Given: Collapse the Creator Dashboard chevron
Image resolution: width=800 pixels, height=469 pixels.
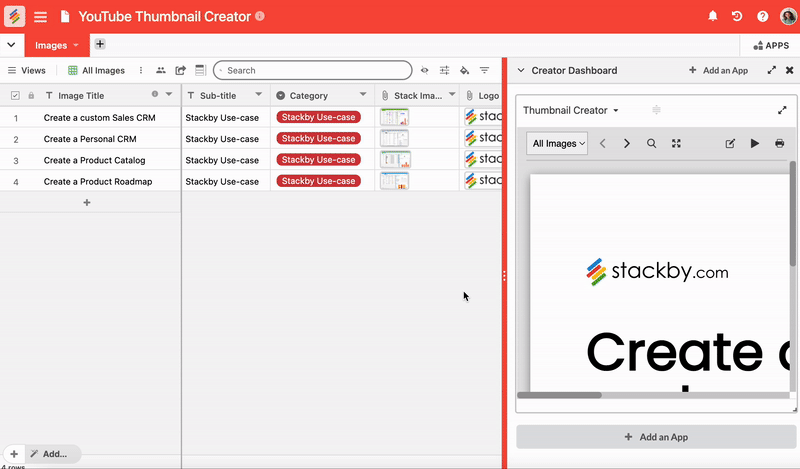Looking at the screenshot, I should coord(521,70).
